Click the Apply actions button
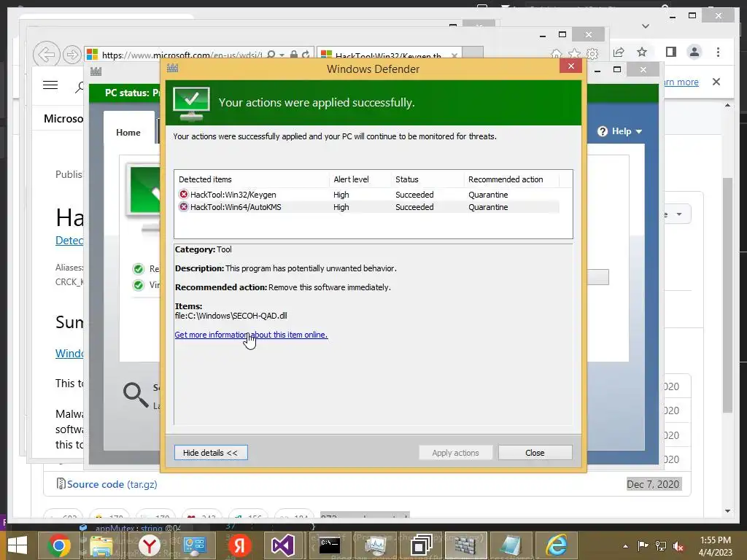The image size is (747, 560). [x=455, y=452]
